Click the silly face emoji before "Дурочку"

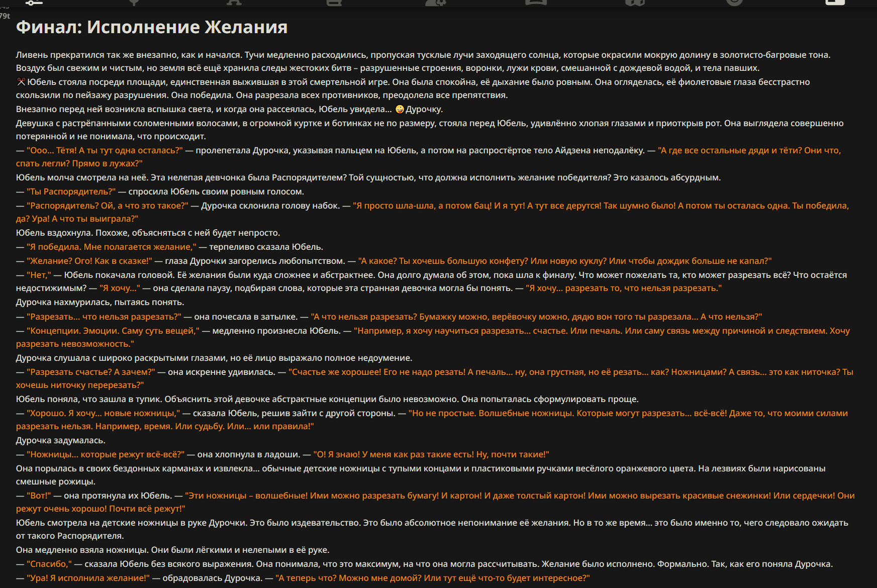pyautogui.click(x=400, y=109)
